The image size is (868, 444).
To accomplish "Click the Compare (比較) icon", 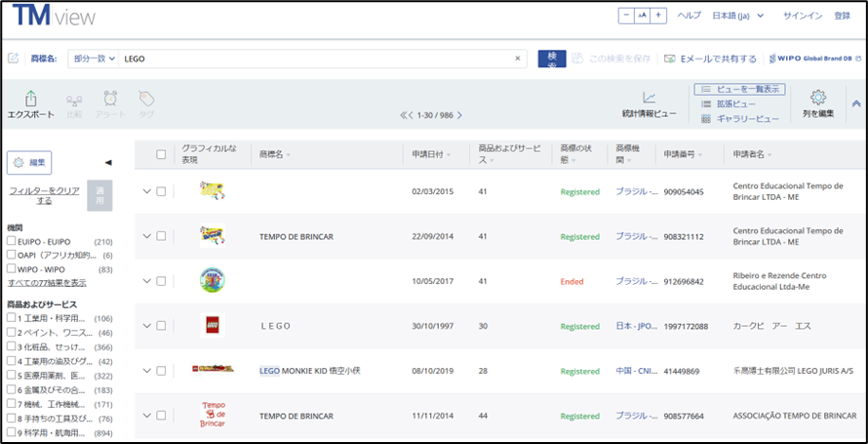I will (x=74, y=101).
